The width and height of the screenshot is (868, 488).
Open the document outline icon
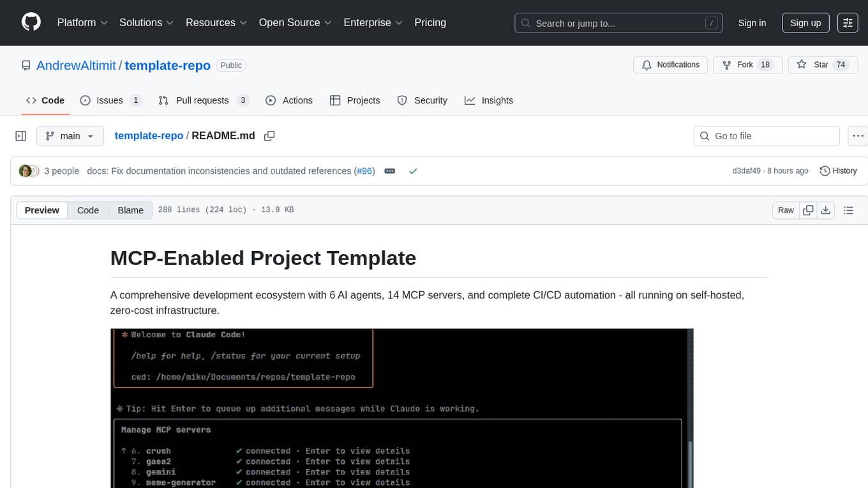[x=848, y=210]
